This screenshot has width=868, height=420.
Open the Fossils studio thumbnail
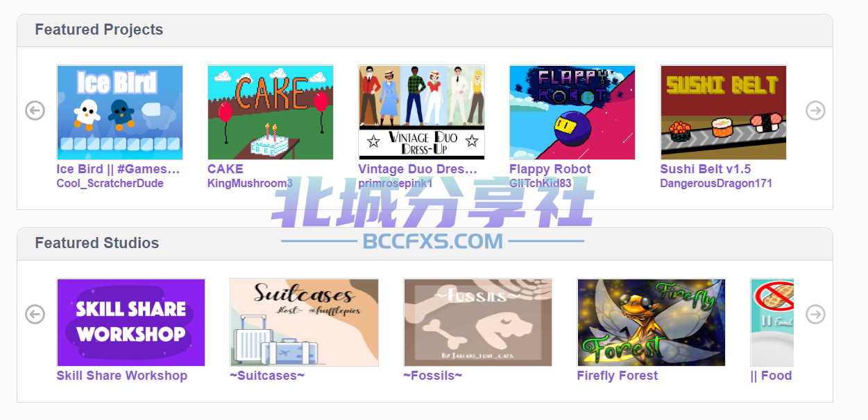point(477,322)
